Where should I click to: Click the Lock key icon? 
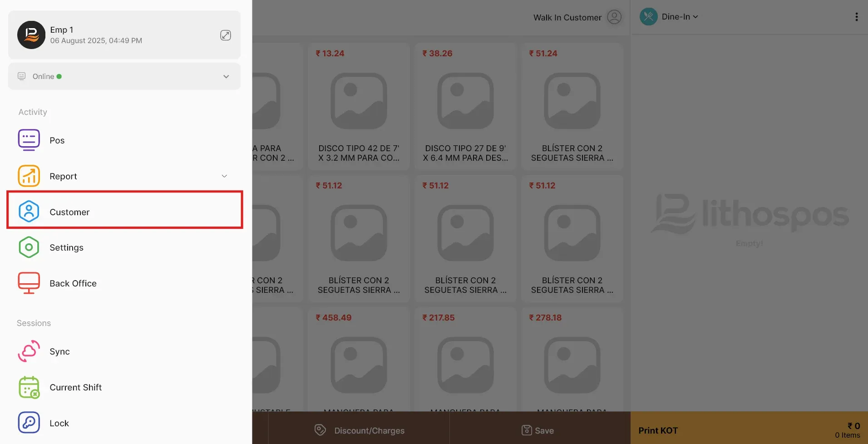(x=29, y=423)
